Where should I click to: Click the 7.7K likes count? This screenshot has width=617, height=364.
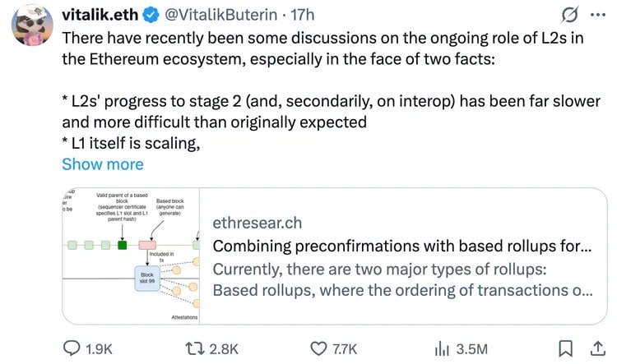pos(344,349)
